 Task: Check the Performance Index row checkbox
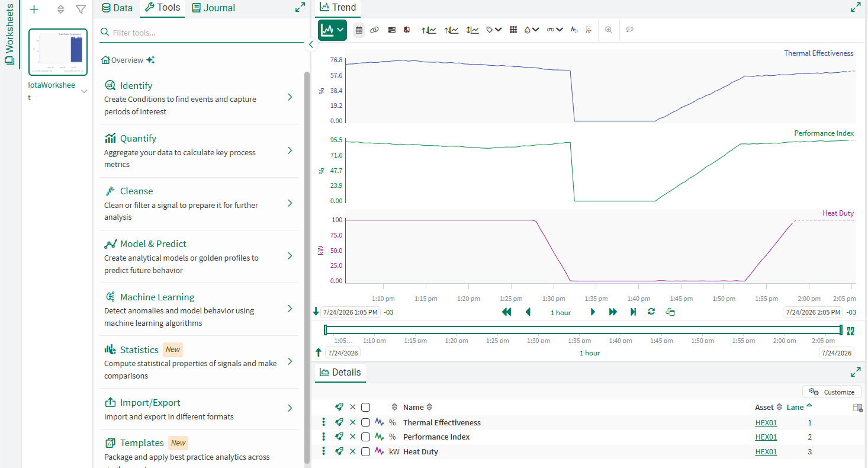pos(365,437)
